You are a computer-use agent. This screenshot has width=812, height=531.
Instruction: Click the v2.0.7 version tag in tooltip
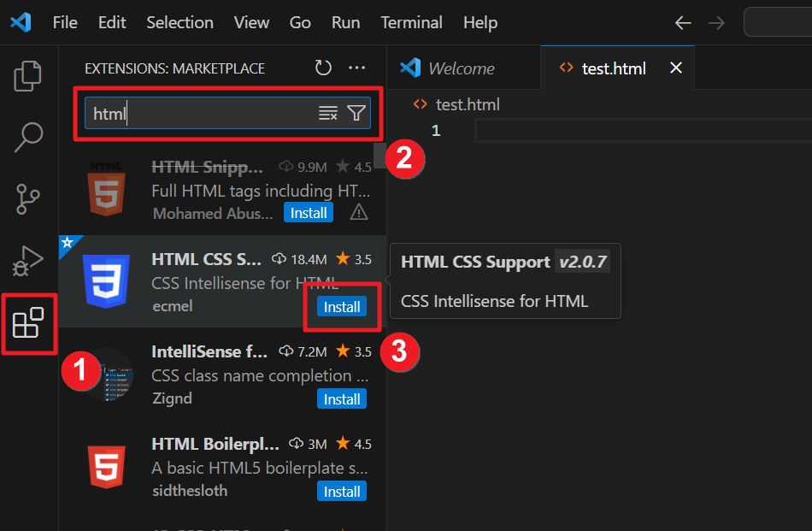click(x=583, y=262)
